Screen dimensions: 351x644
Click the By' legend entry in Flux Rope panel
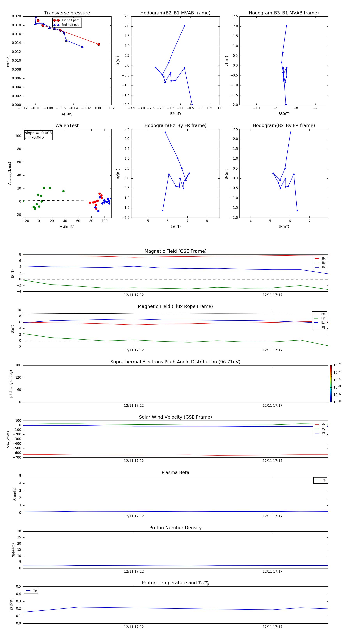pyautogui.click(x=320, y=318)
